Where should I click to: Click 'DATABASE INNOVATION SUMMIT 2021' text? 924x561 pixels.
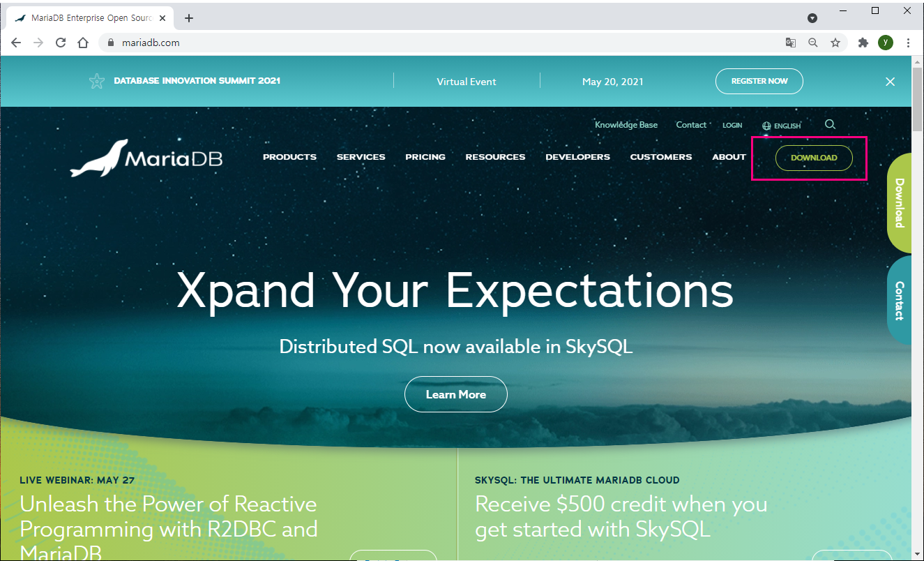coord(197,81)
